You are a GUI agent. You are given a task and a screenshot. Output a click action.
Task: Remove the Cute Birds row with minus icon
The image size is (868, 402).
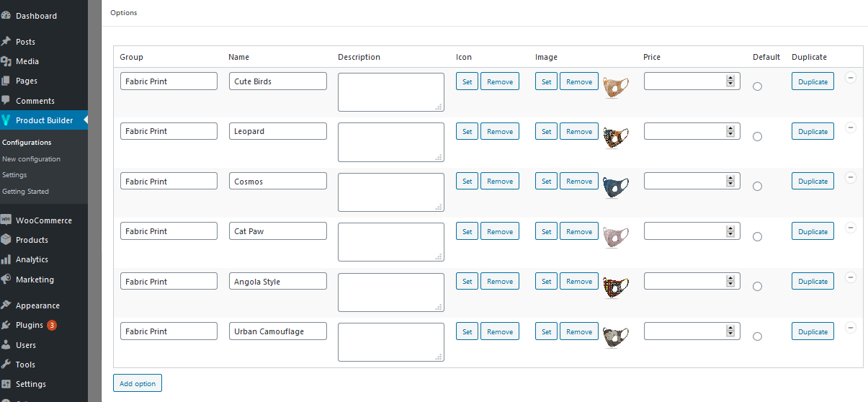pyautogui.click(x=850, y=78)
